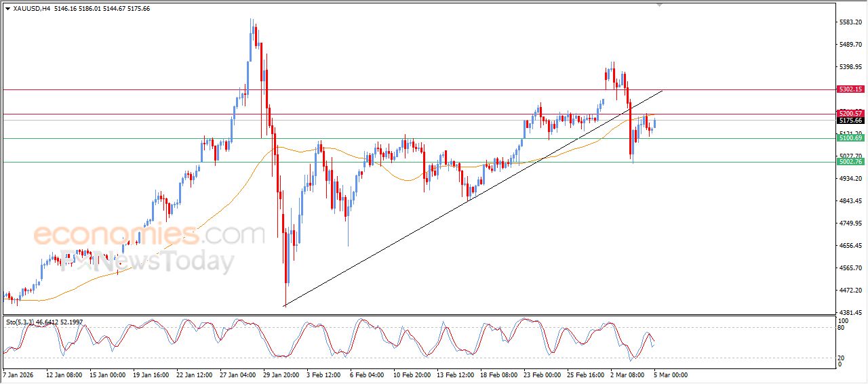Select the 5 Mar 00:00 time axis label
The height and width of the screenshot is (384, 868).
671,374
